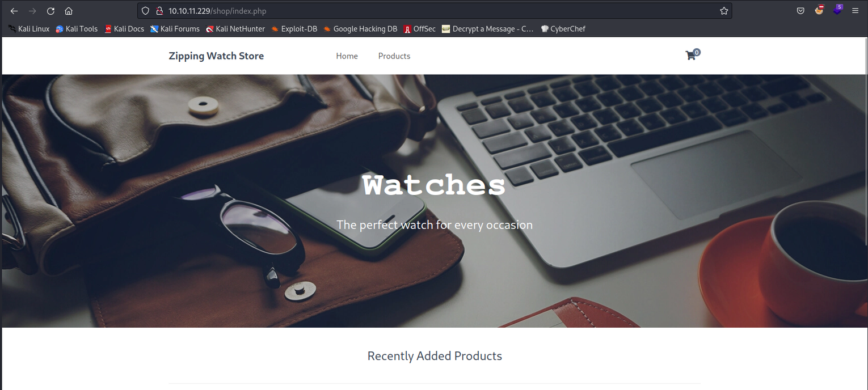Screen dimensions: 868x390
Task: Open the Kali Tools bookmark
Action: 77,28
